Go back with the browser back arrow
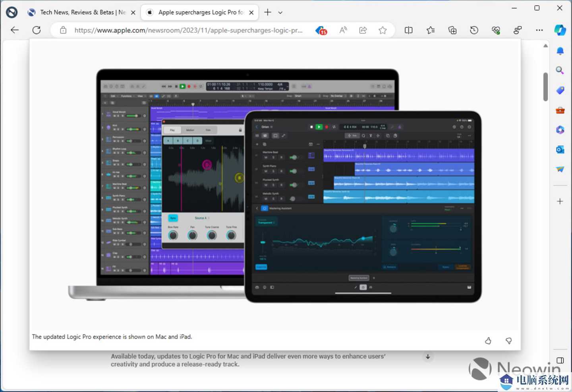 point(15,30)
